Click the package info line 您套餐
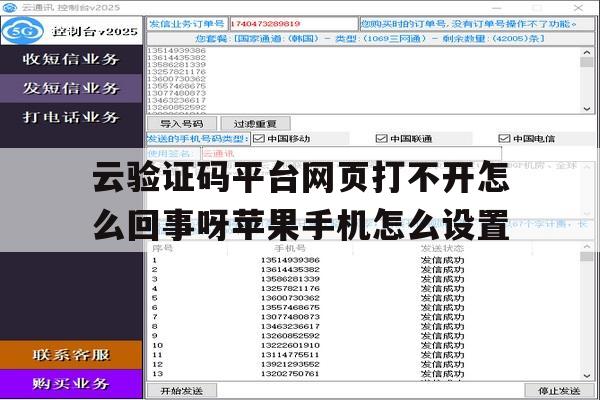This screenshot has width=600, height=400. click(370, 39)
